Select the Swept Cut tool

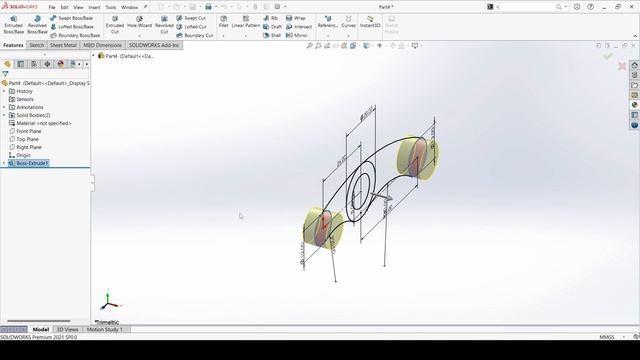tap(191, 18)
